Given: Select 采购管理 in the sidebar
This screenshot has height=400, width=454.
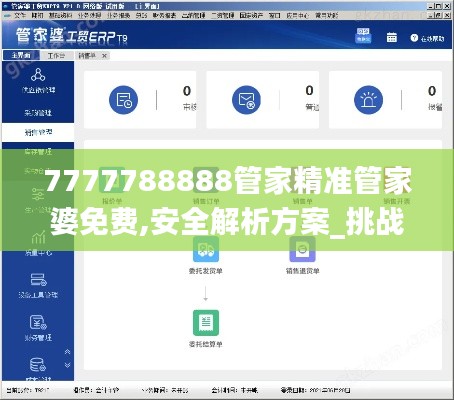Looking at the screenshot, I should click(x=38, y=113).
